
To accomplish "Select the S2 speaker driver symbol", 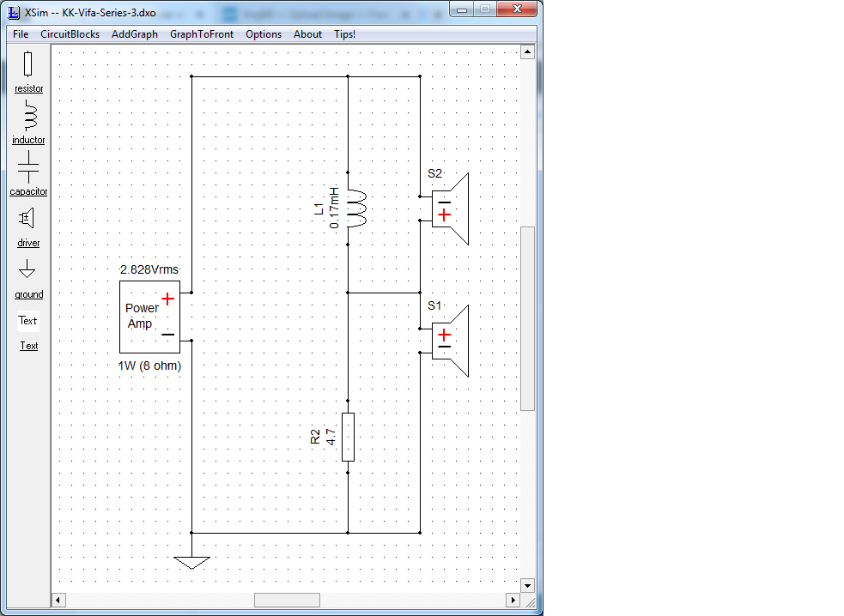I will (x=450, y=208).
